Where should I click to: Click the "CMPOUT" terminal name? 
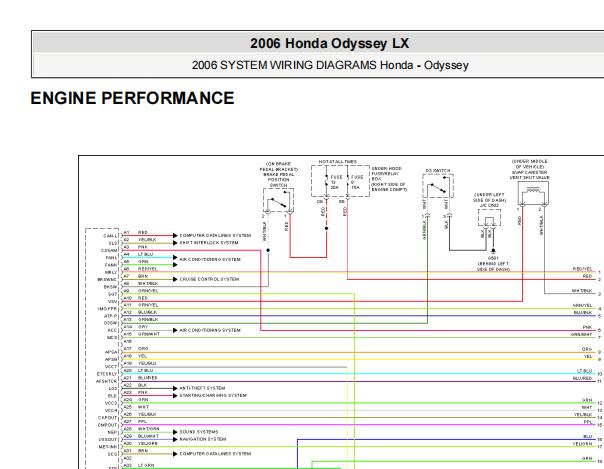[x=107, y=425]
